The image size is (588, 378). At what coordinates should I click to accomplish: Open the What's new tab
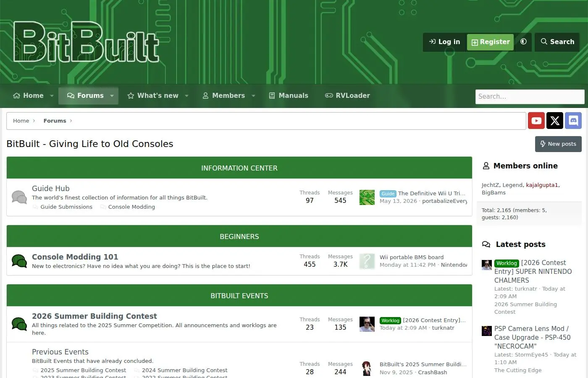(x=153, y=96)
